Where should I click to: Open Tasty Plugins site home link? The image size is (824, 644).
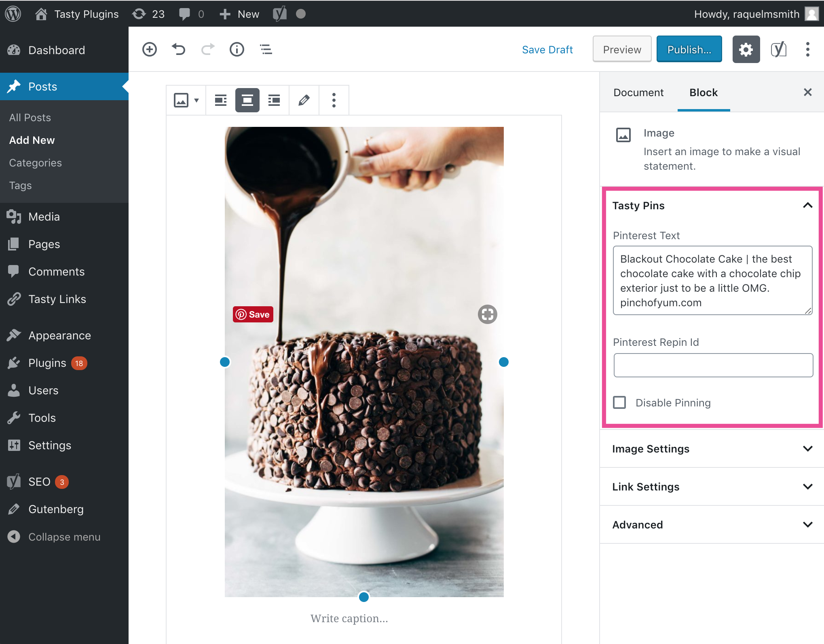click(x=77, y=14)
